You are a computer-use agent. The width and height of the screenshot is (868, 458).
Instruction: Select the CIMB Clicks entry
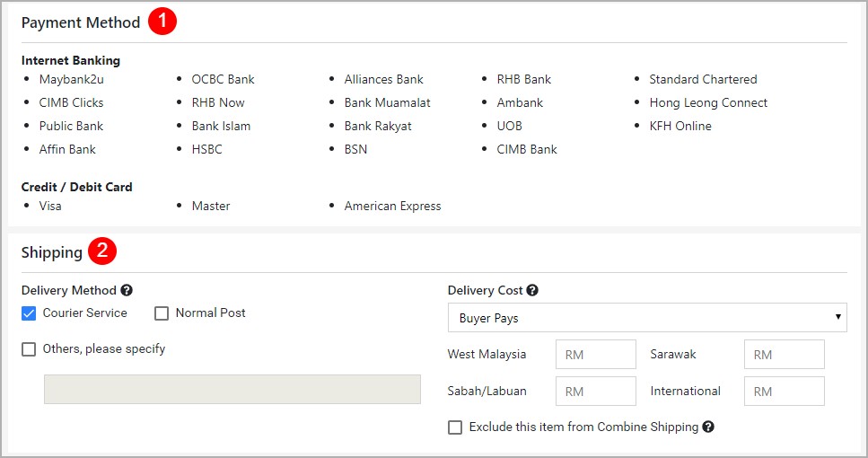tap(72, 102)
